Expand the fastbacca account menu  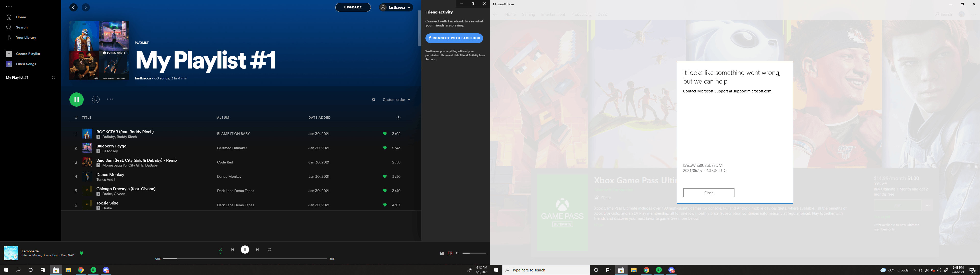click(x=396, y=7)
